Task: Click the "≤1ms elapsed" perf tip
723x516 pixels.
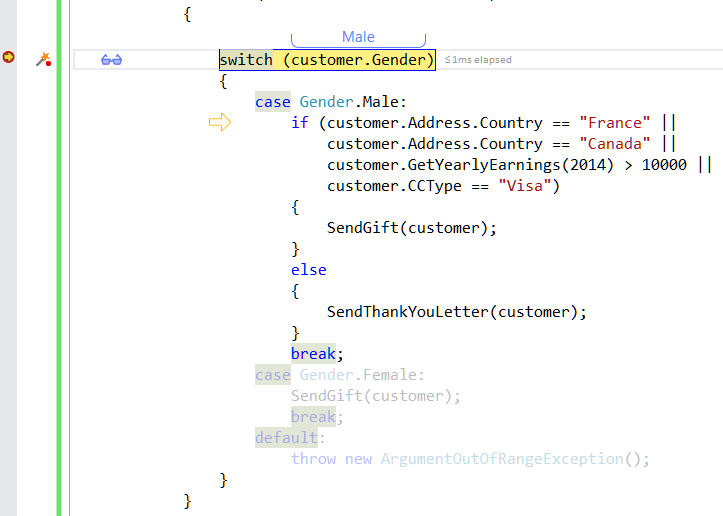Action: click(478, 59)
